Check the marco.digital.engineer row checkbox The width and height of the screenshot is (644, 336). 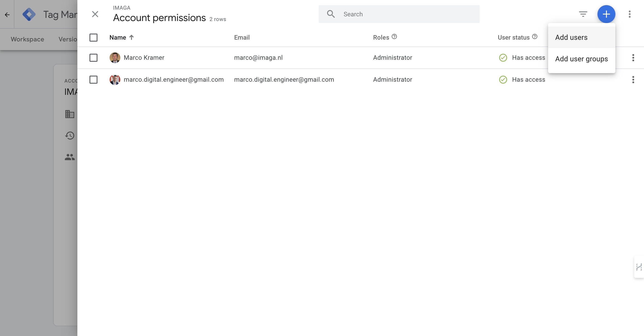tap(93, 80)
